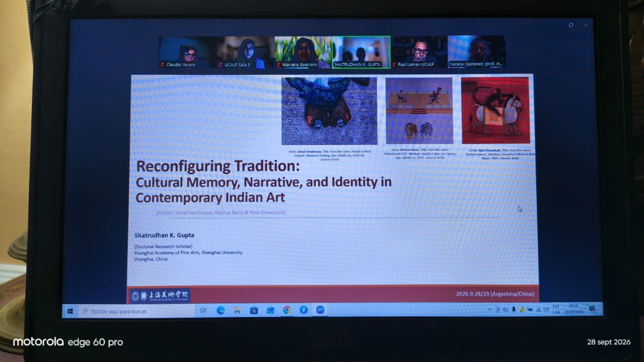Open the volume control tray icon
The height and width of the screenshot is (362, 644).
(x=546, y=309)
